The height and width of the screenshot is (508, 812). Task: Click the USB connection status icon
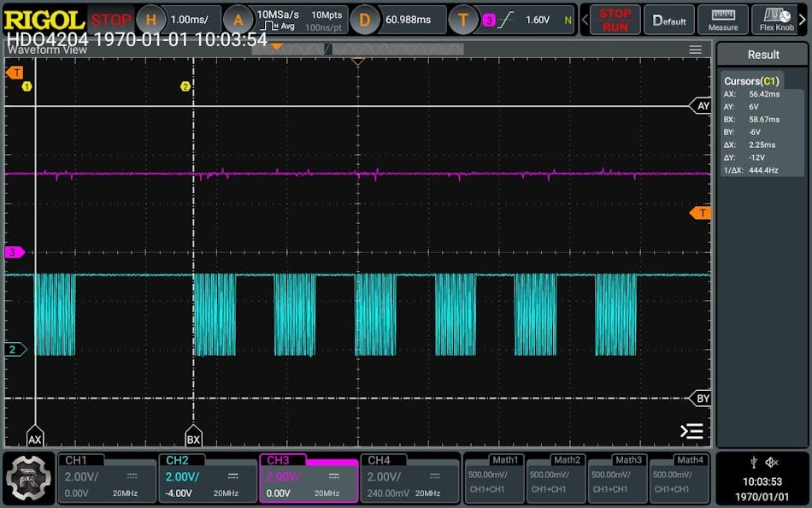tap(752, 462)
